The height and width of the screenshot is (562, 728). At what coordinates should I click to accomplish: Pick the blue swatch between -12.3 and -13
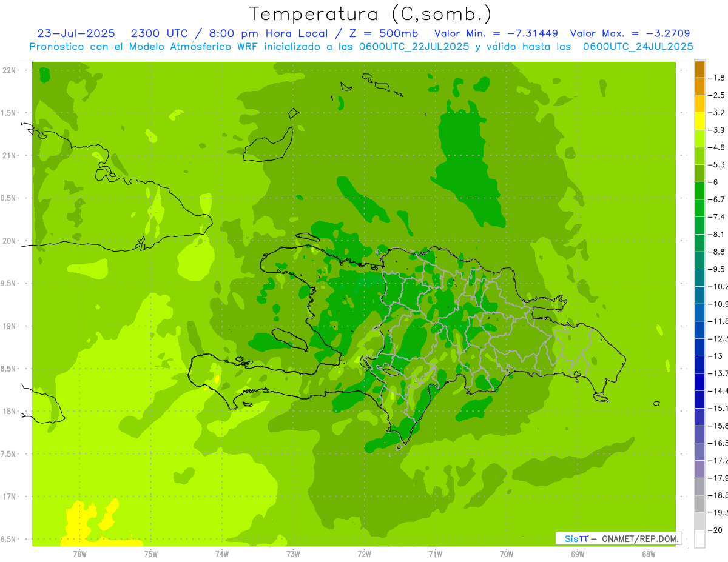(x=699, y=347)
